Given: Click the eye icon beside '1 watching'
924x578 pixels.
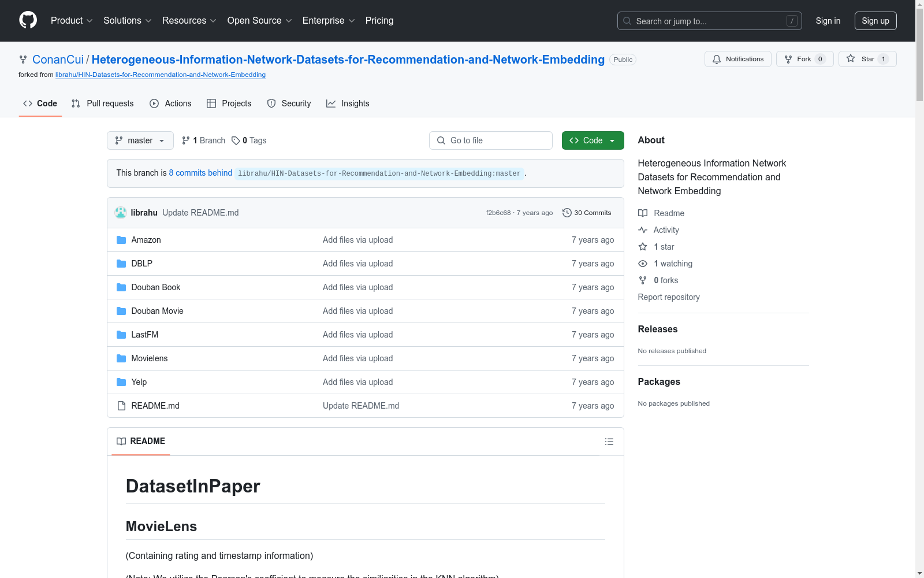Looking at the screenshot, I should pos(643,264).
